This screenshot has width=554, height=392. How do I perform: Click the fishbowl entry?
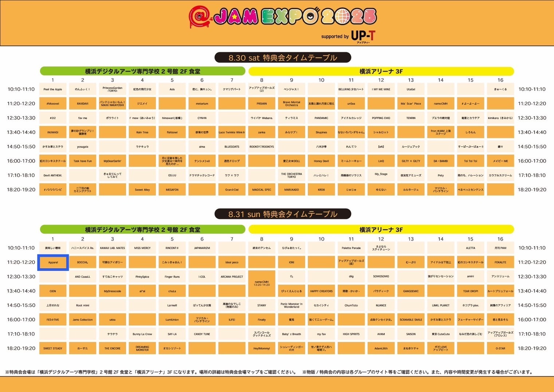[172, 132]
